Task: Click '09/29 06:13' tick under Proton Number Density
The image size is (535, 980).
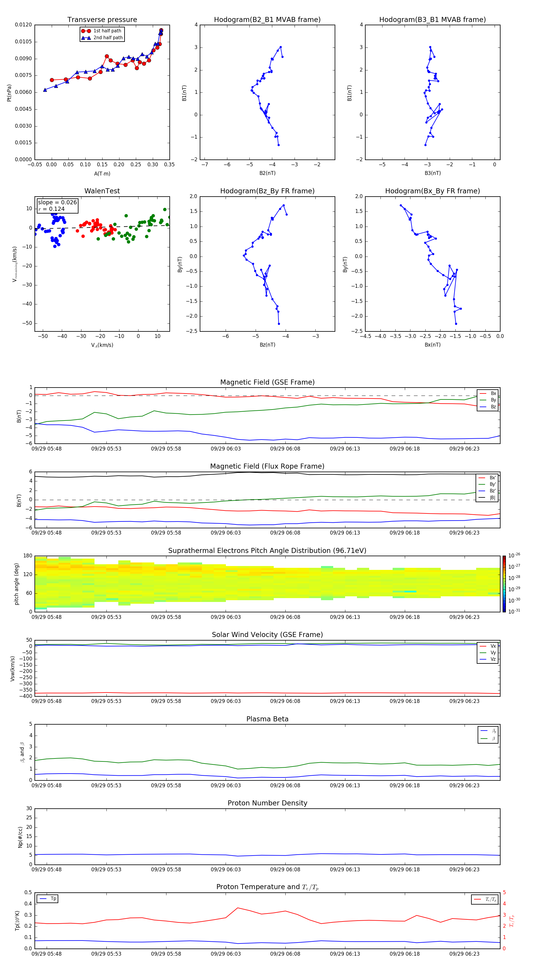Action: click(345, 869)
